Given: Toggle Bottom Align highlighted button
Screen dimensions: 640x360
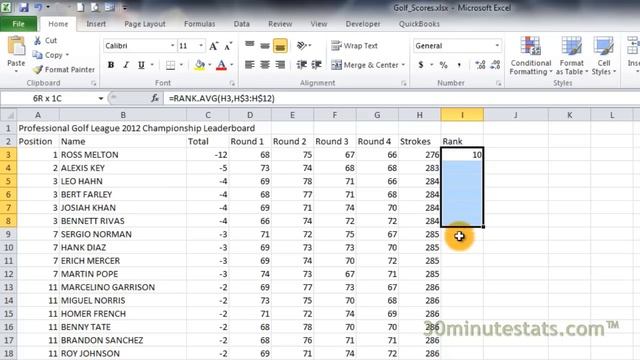Looking at the screenshot, I should (x=280, y=46).
